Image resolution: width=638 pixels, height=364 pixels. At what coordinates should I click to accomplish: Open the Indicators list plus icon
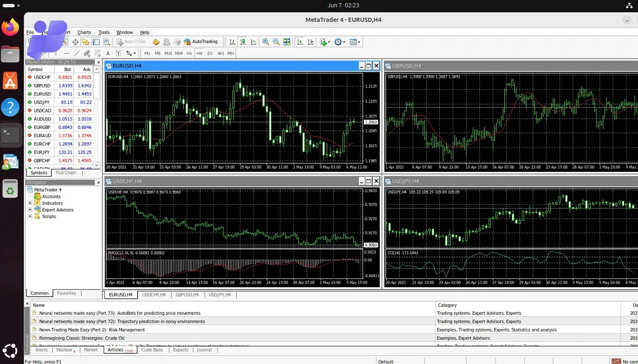click(x=323, y=42)
